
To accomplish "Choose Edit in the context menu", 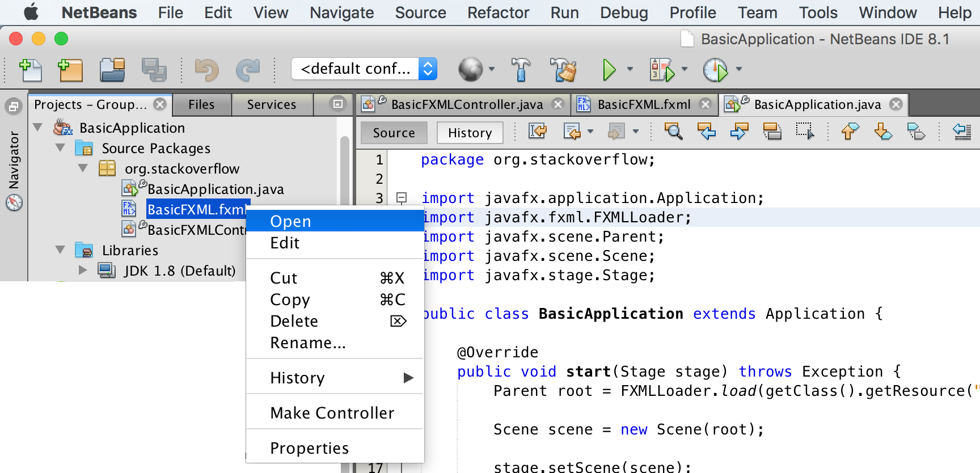I will [x=335, y=243].
